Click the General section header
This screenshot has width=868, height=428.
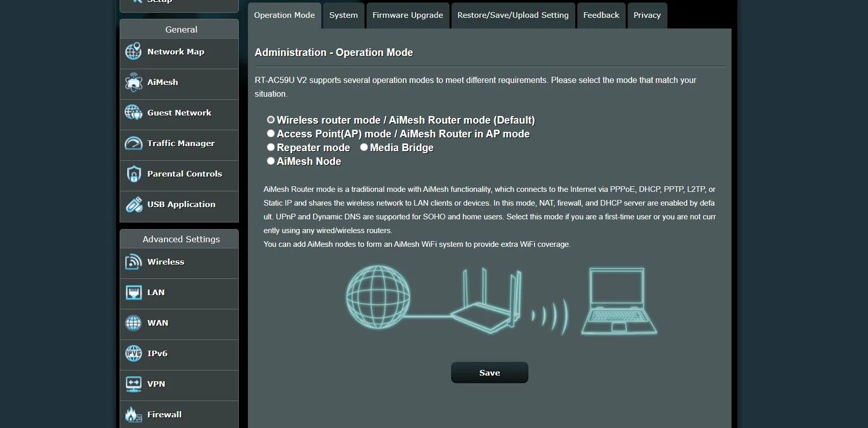(x=179, y=29)
